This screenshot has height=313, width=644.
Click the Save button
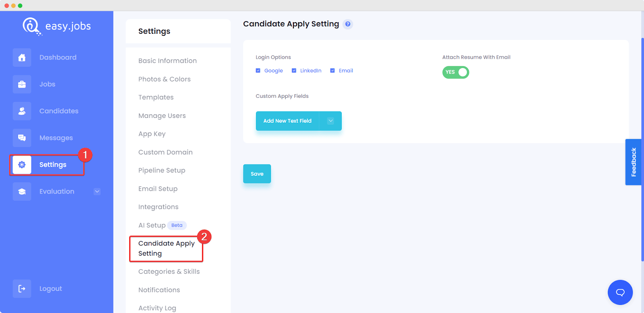(x=257, y=174)
